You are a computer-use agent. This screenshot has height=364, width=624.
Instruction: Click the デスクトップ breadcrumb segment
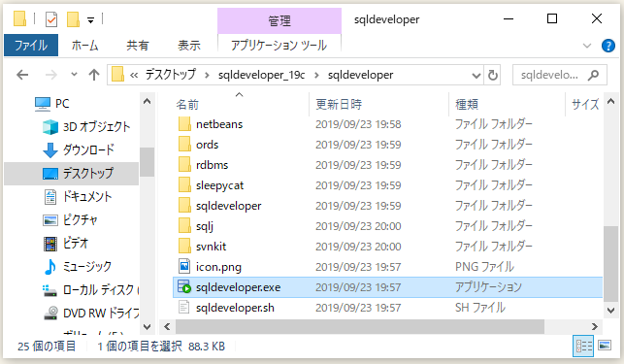[171, 75]
